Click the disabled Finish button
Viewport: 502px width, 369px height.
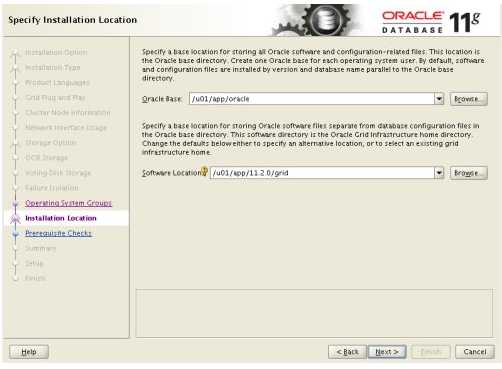(431, 352)
